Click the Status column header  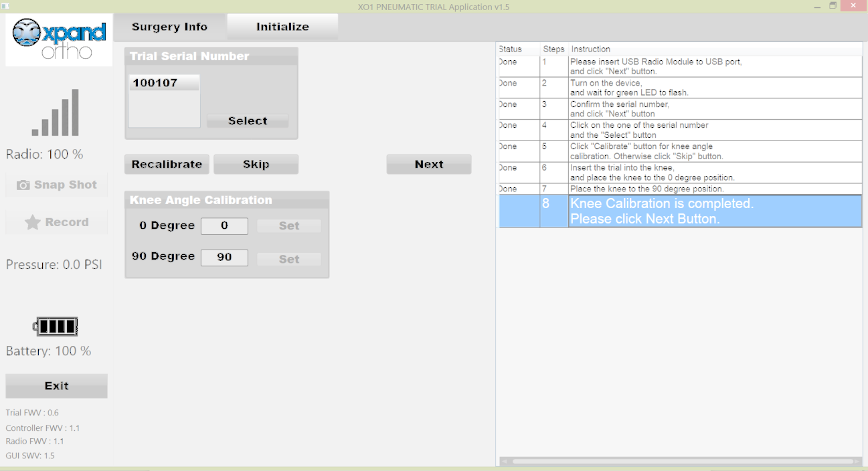point(519,49)
